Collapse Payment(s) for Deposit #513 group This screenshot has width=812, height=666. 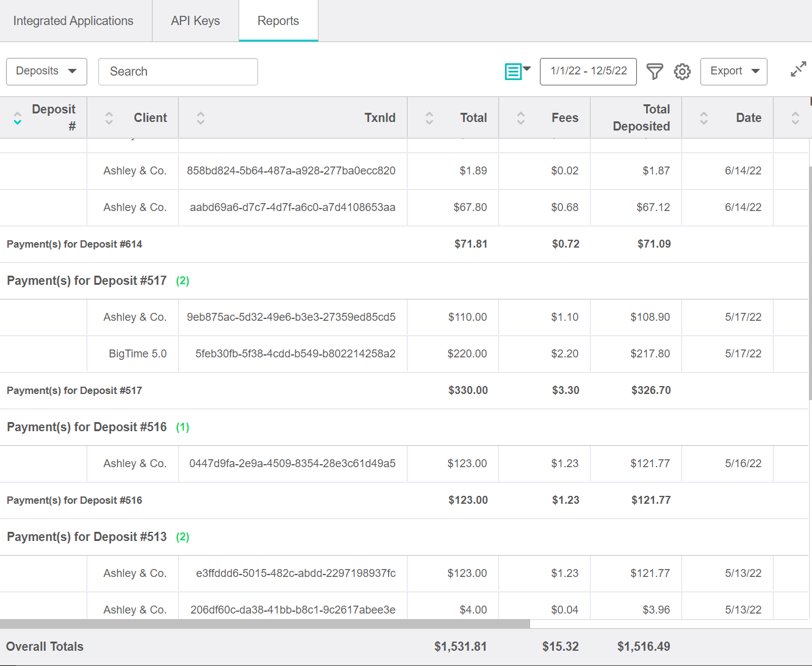tap(87, 537)
